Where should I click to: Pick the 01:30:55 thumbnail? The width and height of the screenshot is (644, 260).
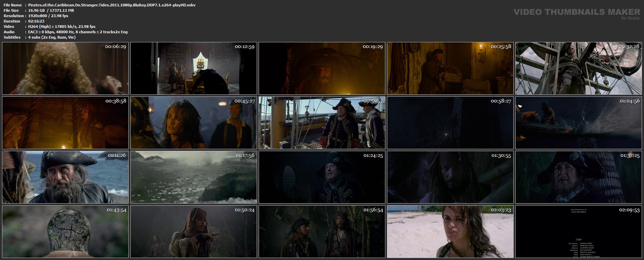point(450,177)
